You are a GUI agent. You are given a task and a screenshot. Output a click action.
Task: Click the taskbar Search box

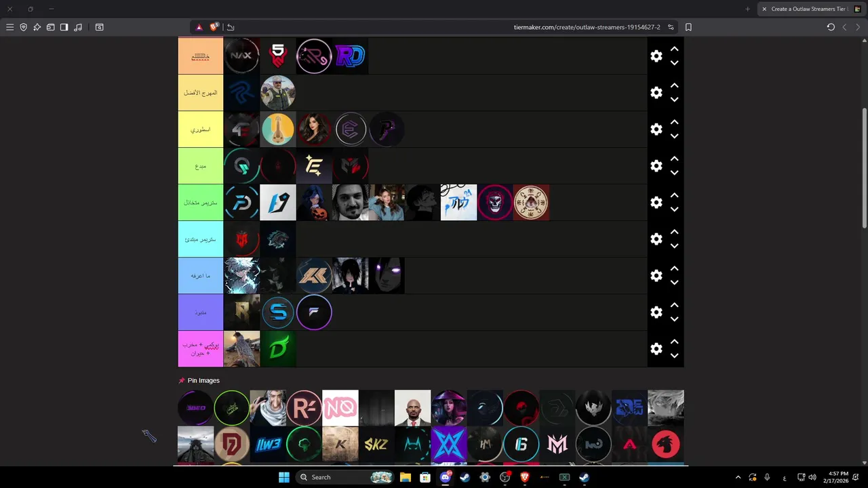tap(346, 477)
